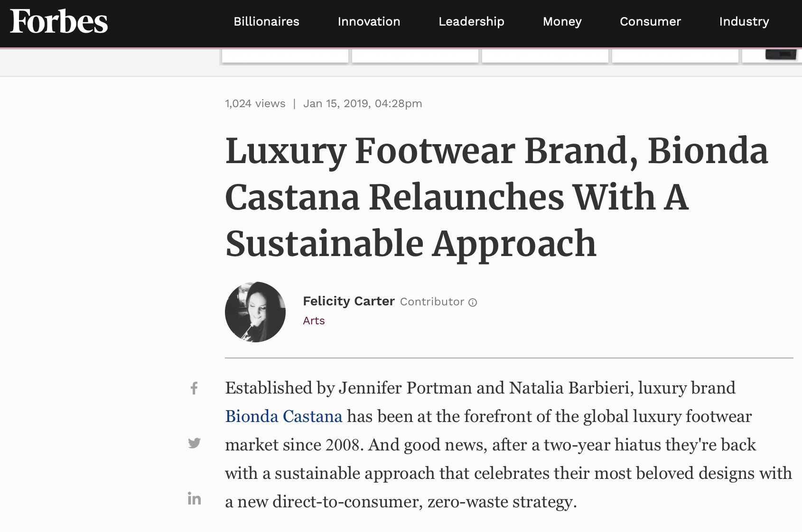This screenshot has width=802, height=532.
Task: Open the Innovation menu
Action: [369, 22]
